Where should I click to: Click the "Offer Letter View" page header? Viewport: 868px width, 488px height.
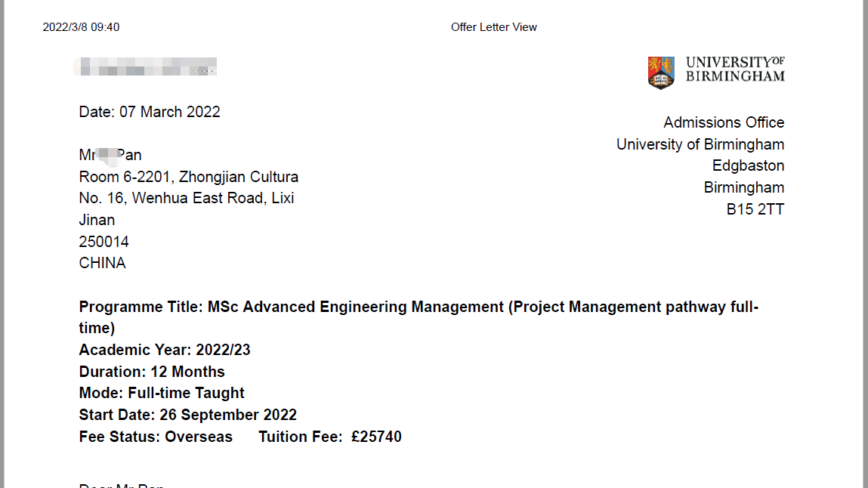pyautogui.click(x=494, y=27)
